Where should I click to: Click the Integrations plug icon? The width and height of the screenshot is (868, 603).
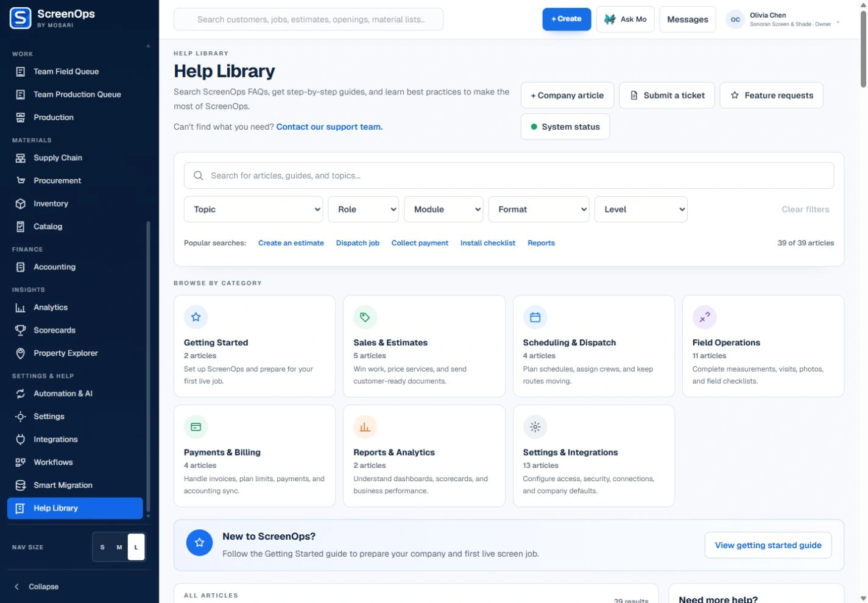(x=20, y=440)
